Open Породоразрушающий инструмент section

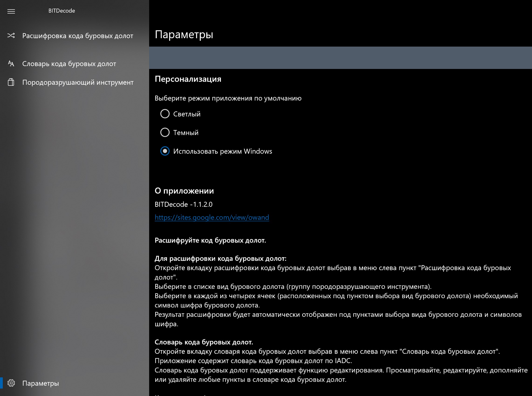(x=78, y=82)
